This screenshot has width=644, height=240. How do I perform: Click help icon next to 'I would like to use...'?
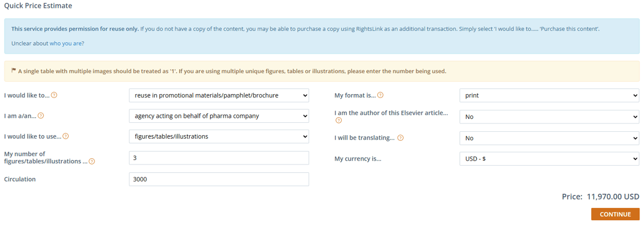(66, 136)
